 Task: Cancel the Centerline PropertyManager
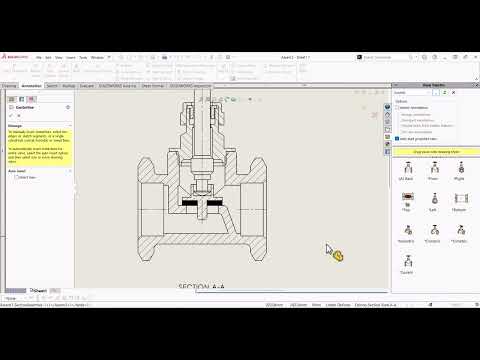[19, 115]
